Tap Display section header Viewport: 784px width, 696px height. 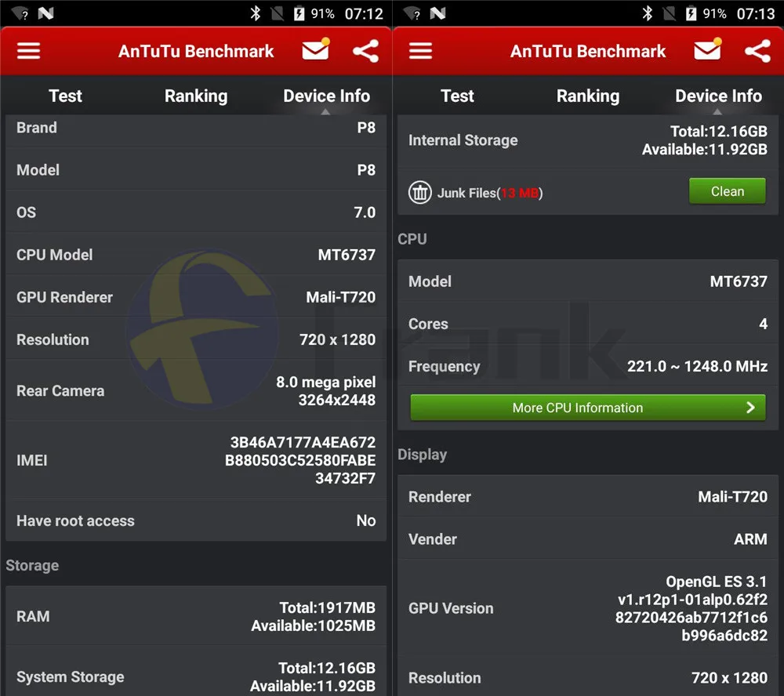point(422,455)
